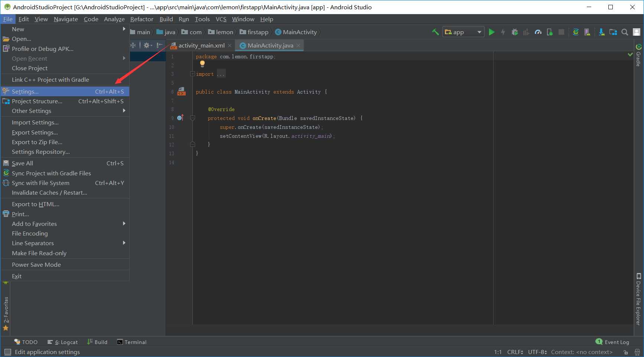Click Attach Debugger to Android Process icon
The height and width of the screenshot is (357, 644).
[550, 32]
